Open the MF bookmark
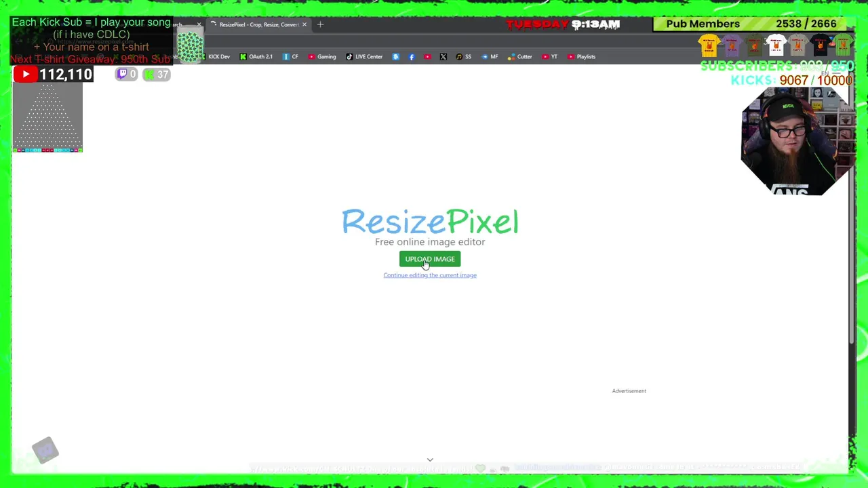Viewport: 868px width, 488px height. coord(490,57)
